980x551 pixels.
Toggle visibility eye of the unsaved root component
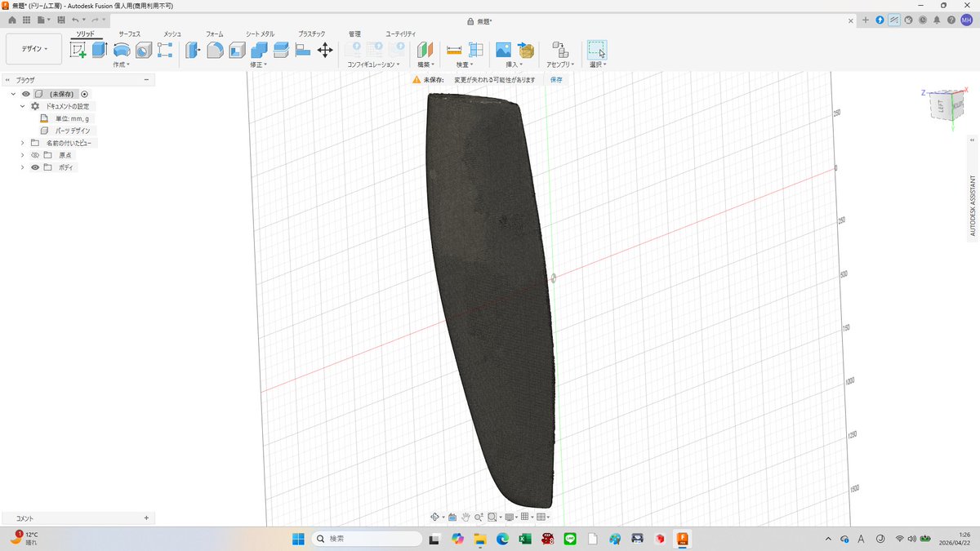point(26,94)
